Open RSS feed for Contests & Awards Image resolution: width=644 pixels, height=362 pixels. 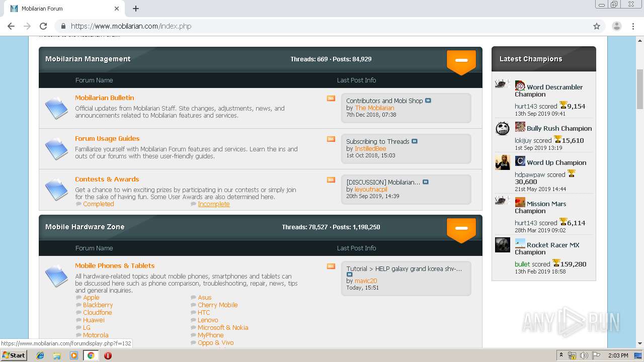(x=331, y=180)
